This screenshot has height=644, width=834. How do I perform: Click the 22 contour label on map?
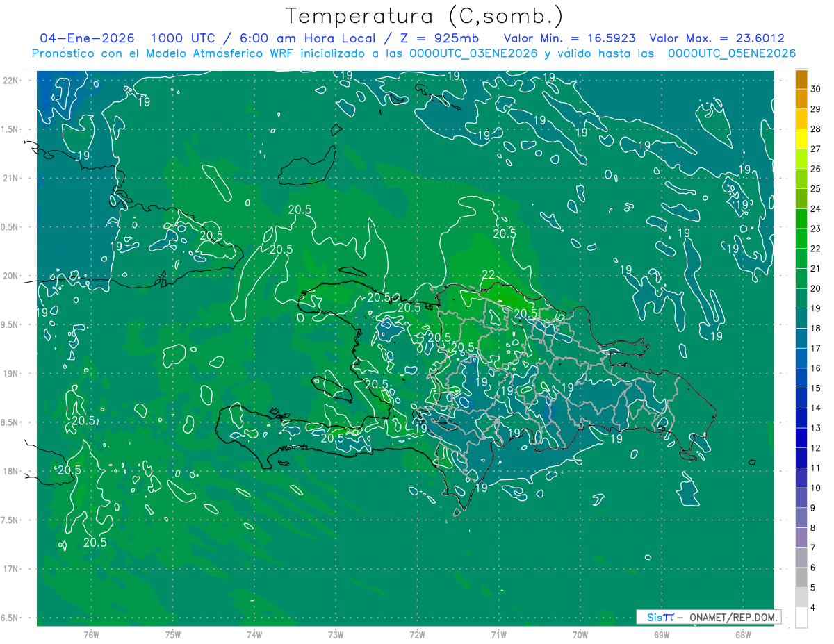coord(488,274)
